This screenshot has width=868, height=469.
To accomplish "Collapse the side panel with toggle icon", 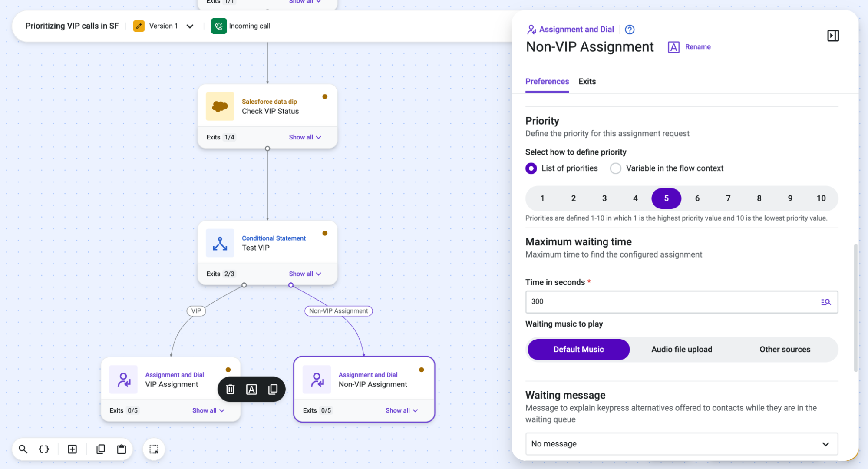I will [833, 36].
